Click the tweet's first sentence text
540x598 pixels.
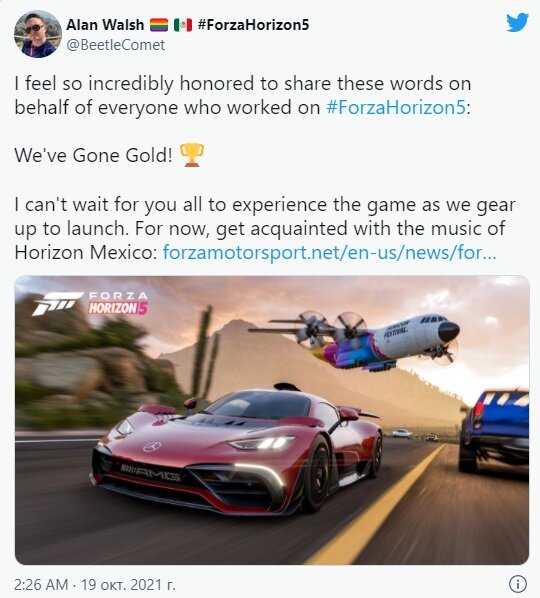[x=243, y=95]
